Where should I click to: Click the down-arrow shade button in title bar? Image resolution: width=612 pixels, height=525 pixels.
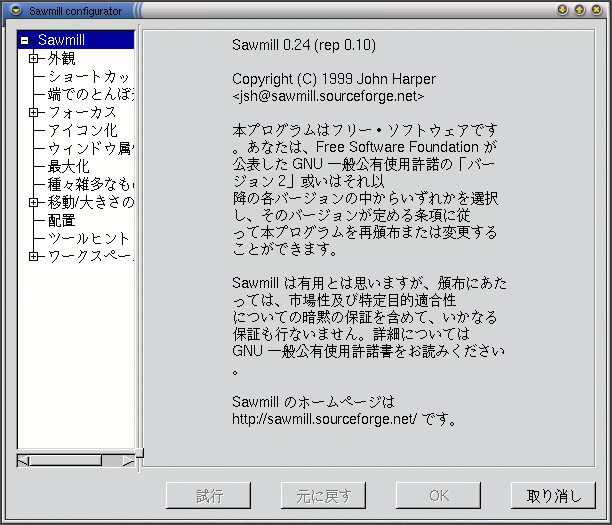[x=562, y=10]
